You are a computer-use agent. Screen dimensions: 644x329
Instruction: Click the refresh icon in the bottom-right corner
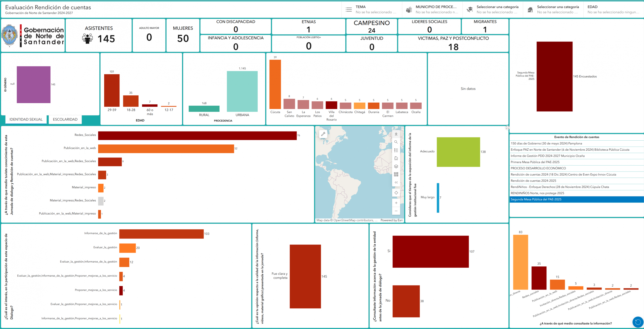[x=638, y=321]
